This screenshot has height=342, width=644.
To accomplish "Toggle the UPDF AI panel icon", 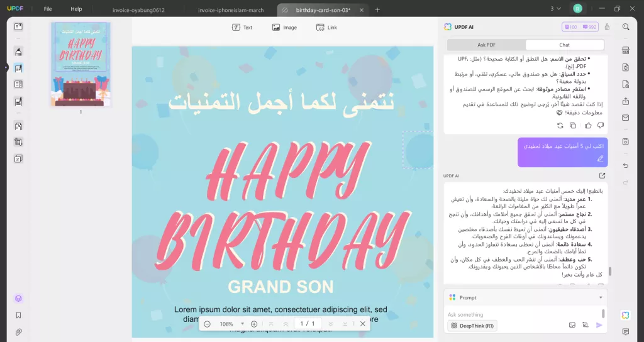I will click(626, 315).
